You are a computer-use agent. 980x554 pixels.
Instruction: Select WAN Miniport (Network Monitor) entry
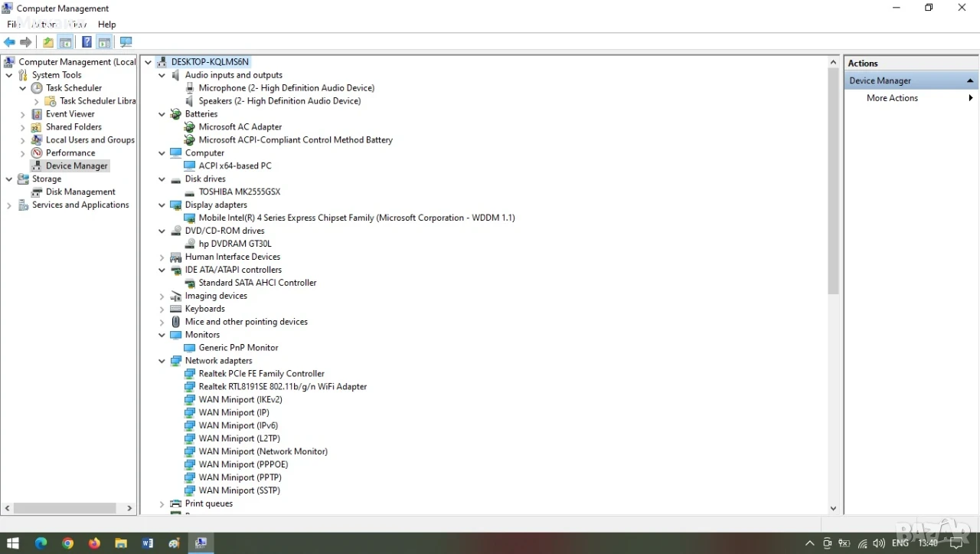(x=263, y=451)
